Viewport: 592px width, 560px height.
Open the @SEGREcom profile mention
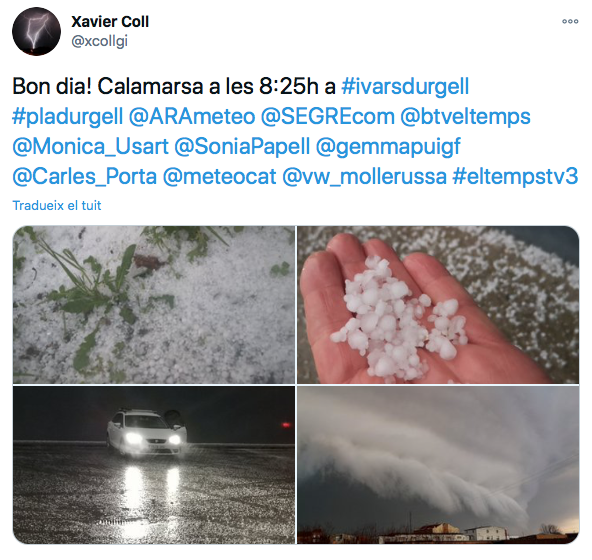point(327,116)
